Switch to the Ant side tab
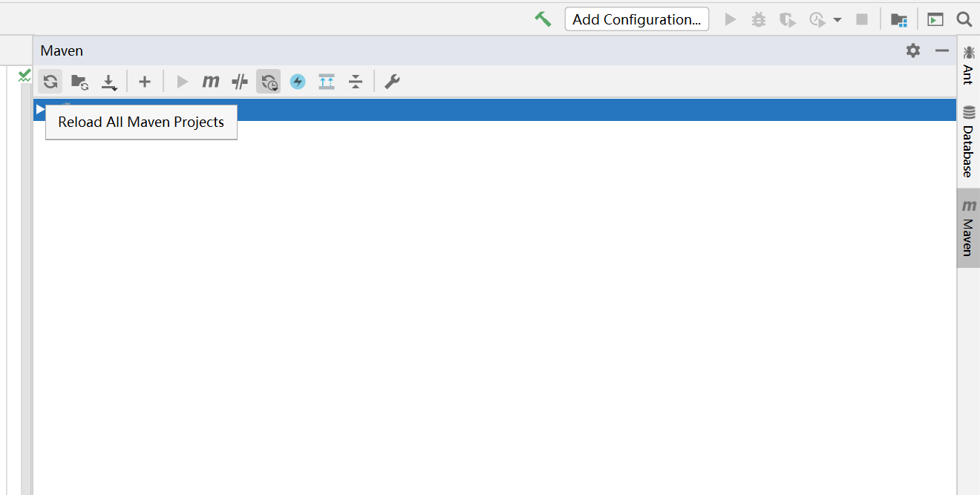This screenshot has height=495, width=980. point(968,65)
